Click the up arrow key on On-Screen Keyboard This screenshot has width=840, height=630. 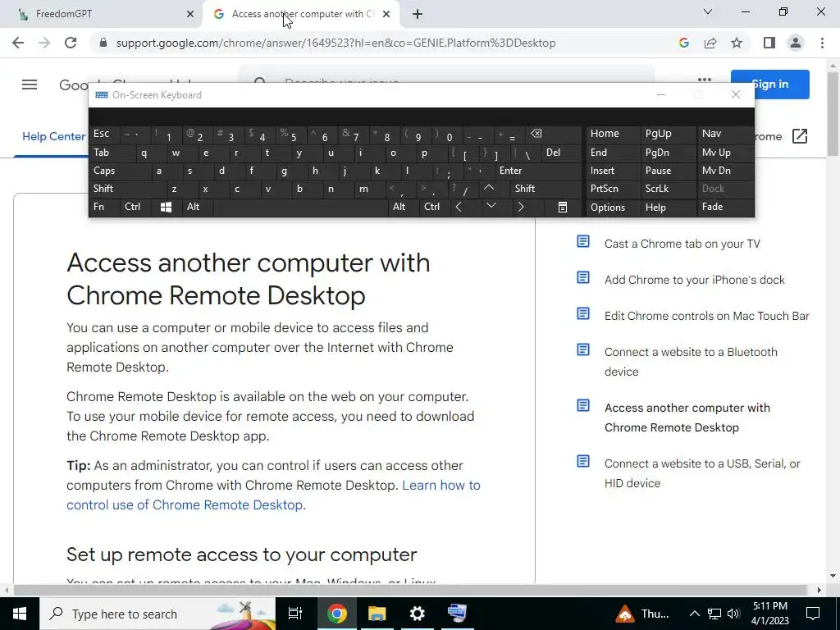[x=489, y=188]
